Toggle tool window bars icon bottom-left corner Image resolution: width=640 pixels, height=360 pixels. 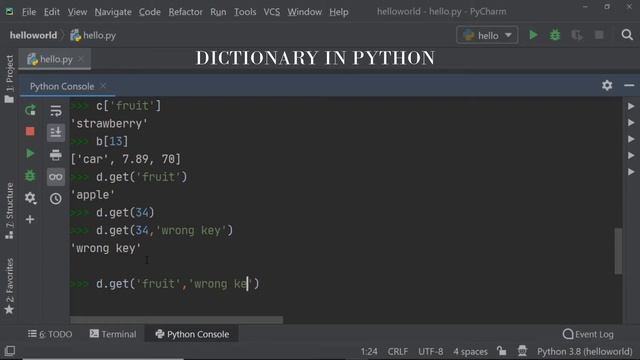tap(10, 351)
